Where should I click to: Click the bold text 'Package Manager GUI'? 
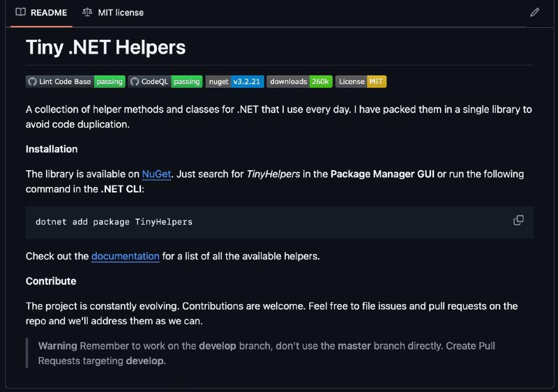[382, 174]
